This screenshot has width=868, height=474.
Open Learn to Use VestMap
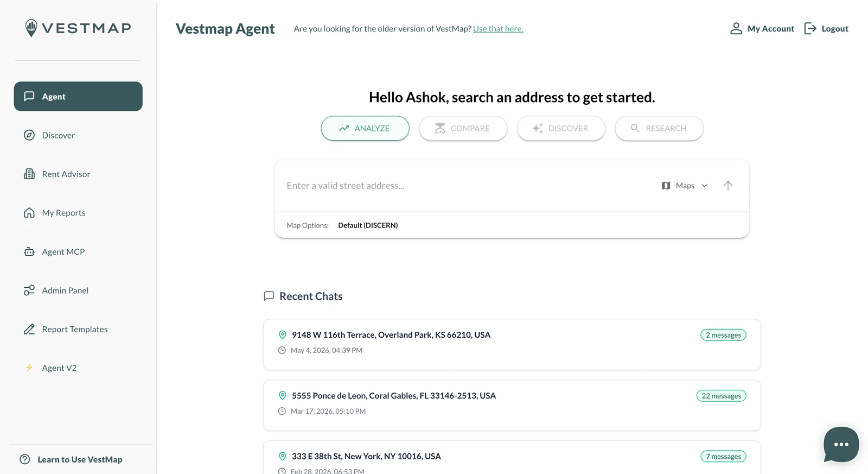[x=80, y=459]
